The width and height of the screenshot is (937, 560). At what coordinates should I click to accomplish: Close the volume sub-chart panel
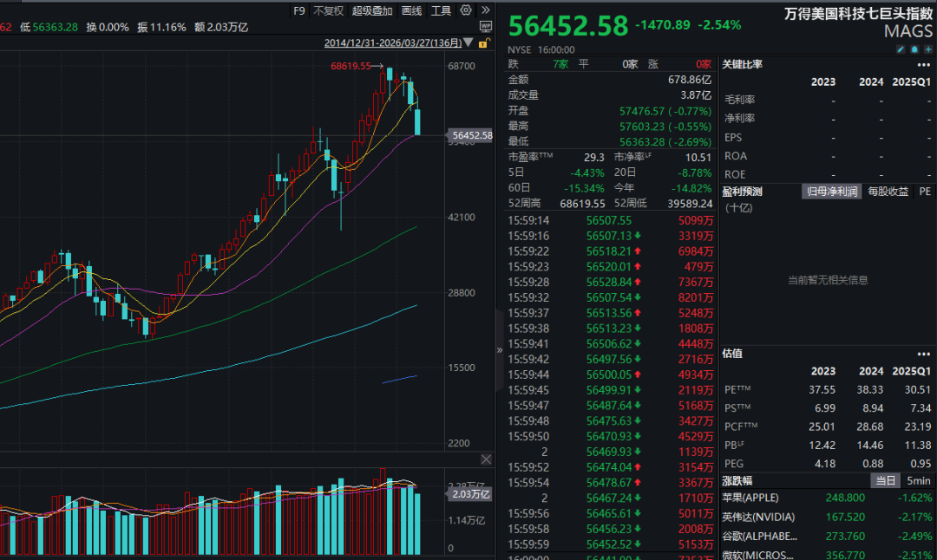point(485,459)
